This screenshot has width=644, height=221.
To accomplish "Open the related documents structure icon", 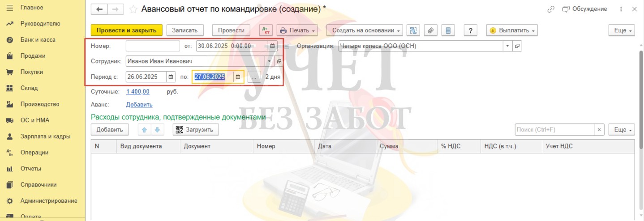I will [413, 30].
